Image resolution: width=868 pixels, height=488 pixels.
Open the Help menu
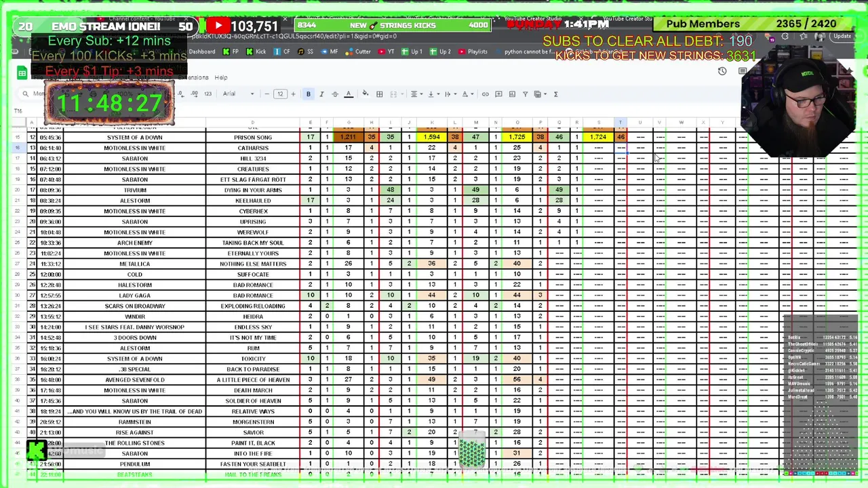pos(221,77)
